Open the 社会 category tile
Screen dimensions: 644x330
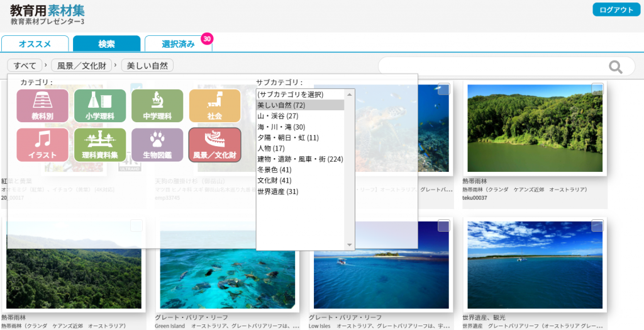(x=215, y=106)
